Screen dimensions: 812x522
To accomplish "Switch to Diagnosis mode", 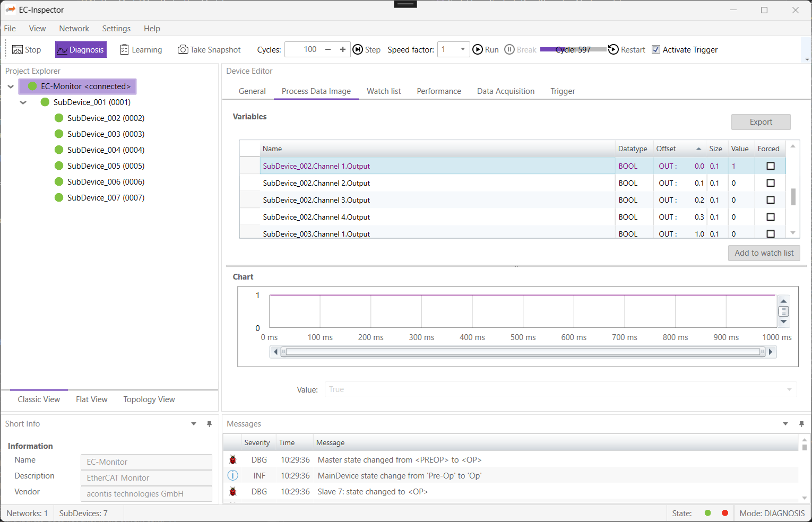I will (81, 49).
